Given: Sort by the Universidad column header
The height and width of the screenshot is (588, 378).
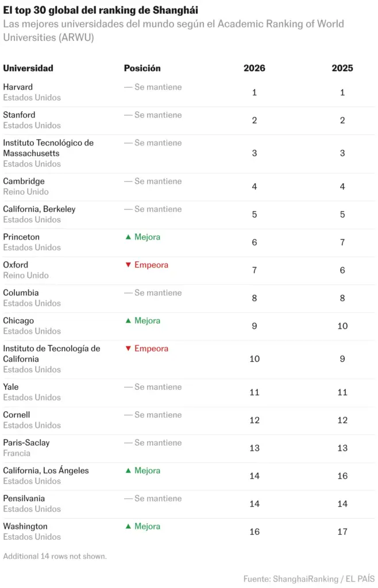Looking at the screenshot, I should [28, 68].
